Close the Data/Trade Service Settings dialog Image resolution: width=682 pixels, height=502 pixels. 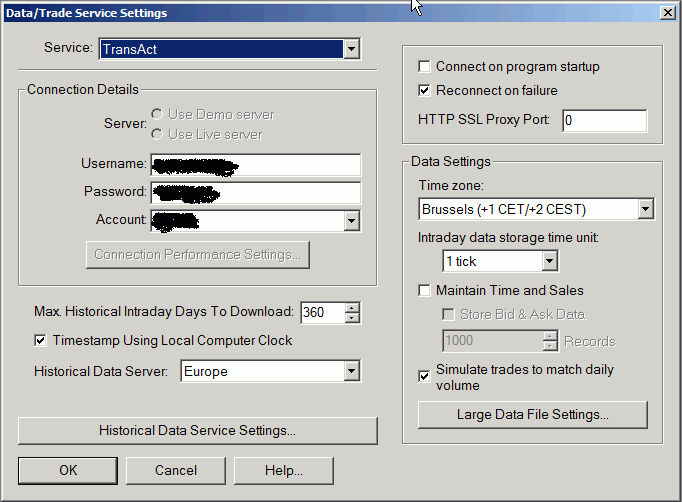click(667, 13)
